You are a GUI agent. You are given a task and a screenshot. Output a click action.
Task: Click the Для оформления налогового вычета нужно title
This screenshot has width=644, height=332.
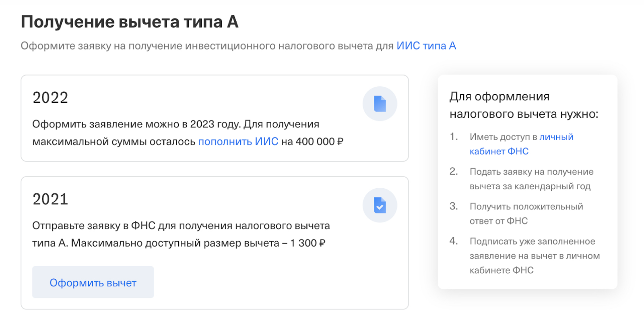(524, 105)
